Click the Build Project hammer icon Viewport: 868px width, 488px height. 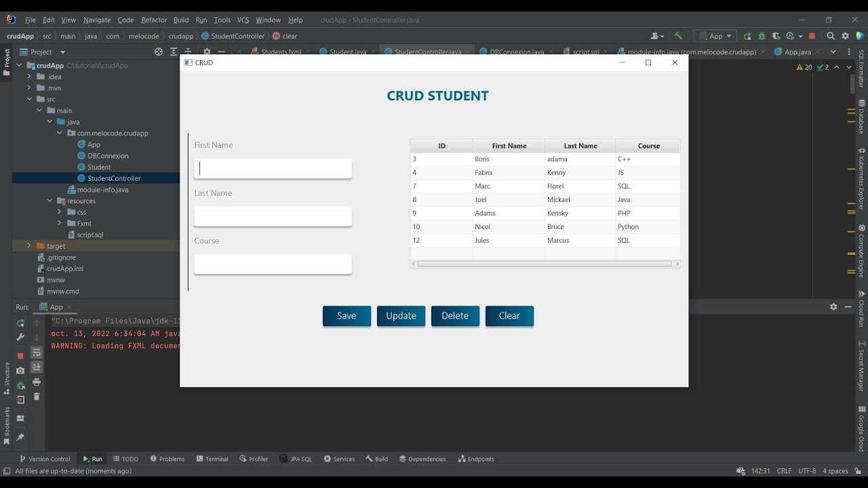coord(678,36)
